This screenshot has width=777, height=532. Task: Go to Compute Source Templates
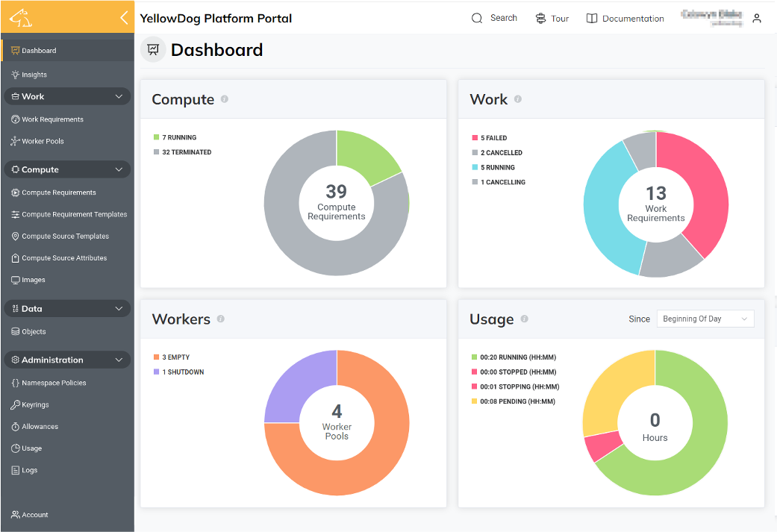pyautogui.click(x=66, y=237)
